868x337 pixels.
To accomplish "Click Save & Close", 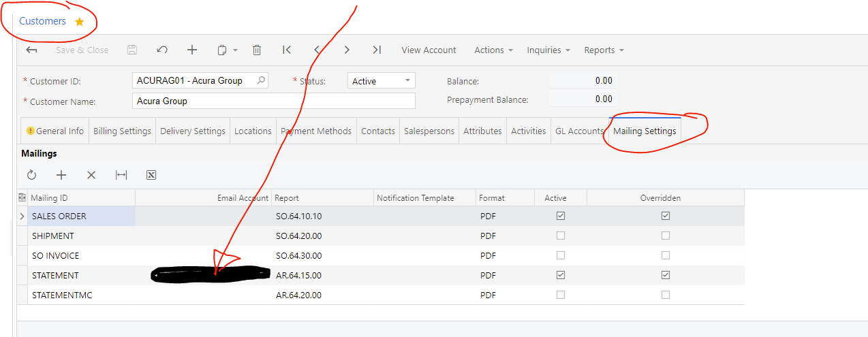I will click(82, 50).
